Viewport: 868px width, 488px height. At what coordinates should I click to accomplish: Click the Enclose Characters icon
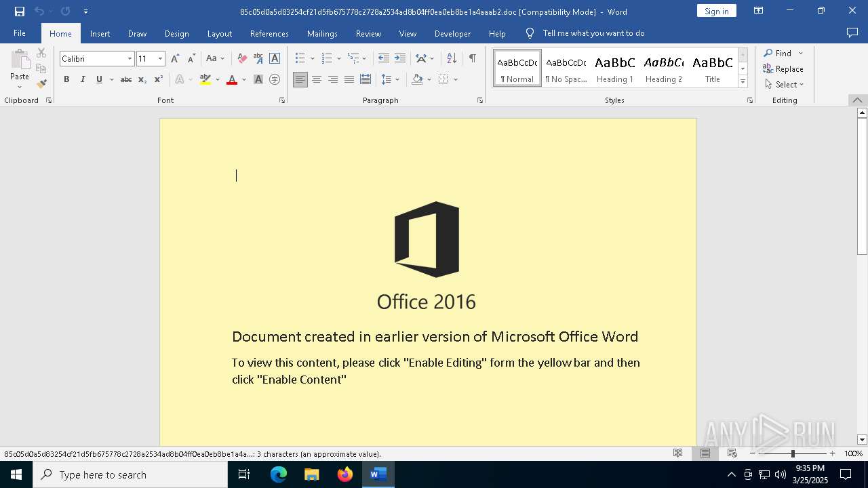pos(275,79)
